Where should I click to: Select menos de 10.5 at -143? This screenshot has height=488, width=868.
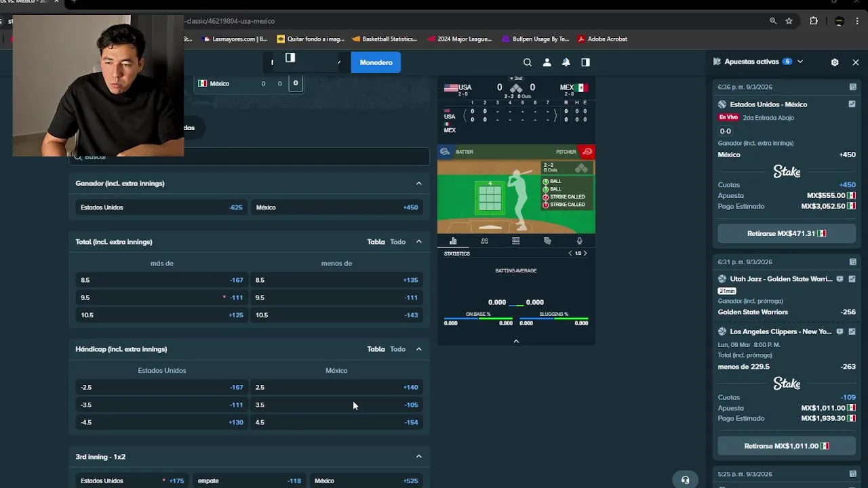[337, 315]
